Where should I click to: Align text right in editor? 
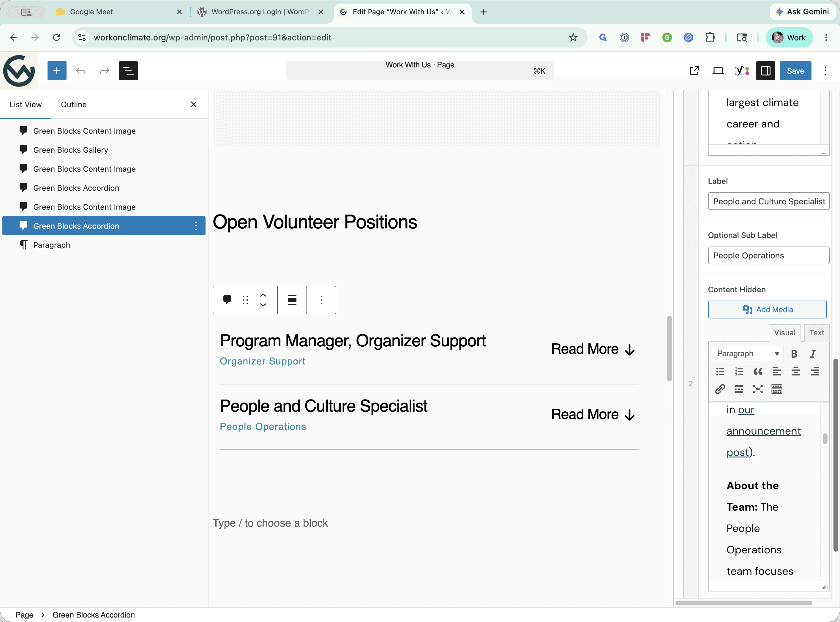pyautogui.click(x=815, y=372)
